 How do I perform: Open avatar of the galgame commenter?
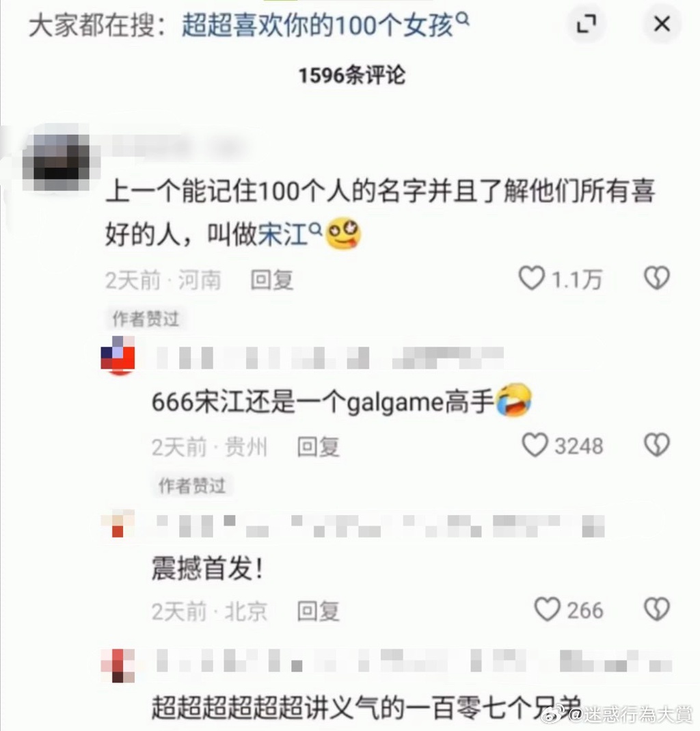(x=118, y=356)
